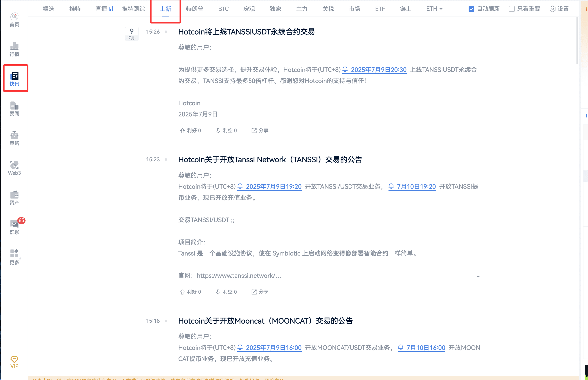Switch to the 主力 tab

point(302,9)
